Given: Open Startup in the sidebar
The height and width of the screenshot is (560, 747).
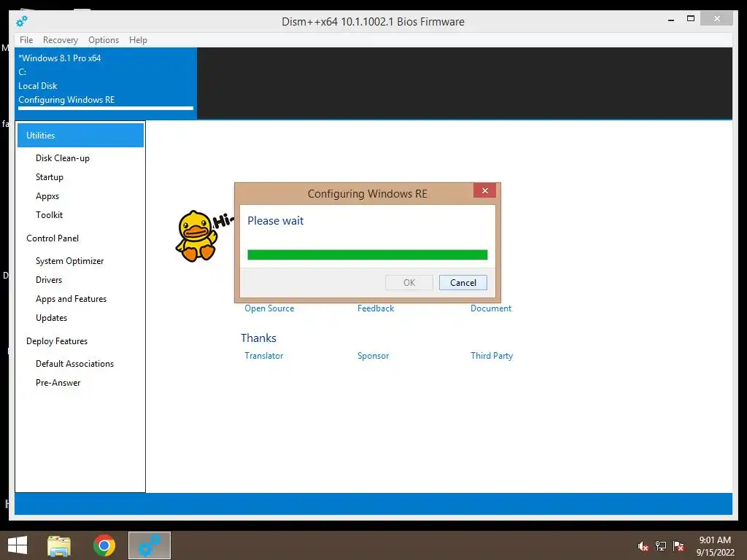Looking at the screenshot, I should pyautogui.click(x=50, y=177).
